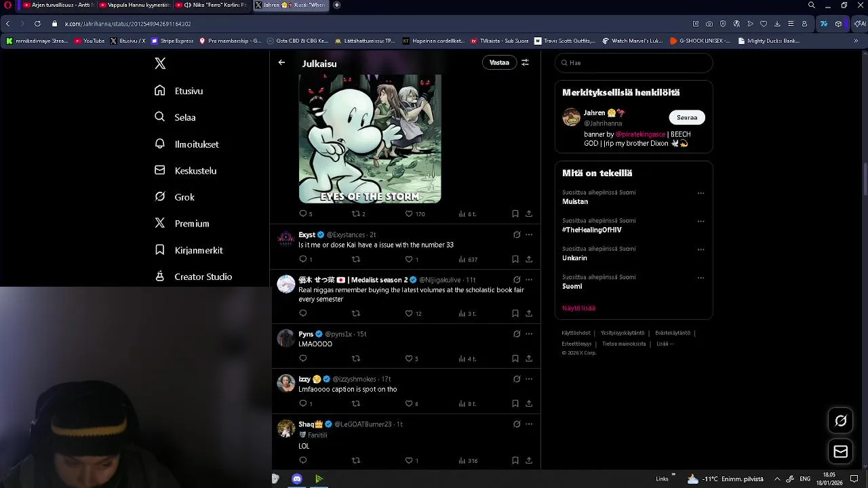Repost the main post with 2 reposts
Screen dimensions: 868x488
point(358,213)
